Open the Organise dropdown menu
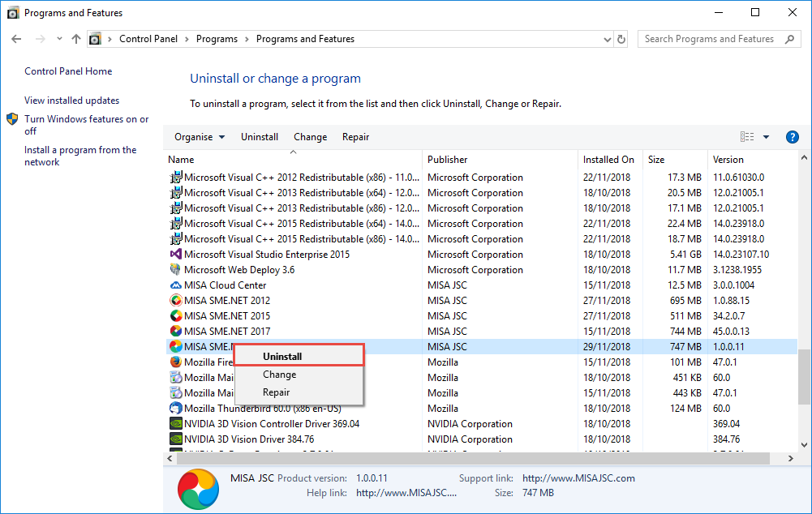 200,137
